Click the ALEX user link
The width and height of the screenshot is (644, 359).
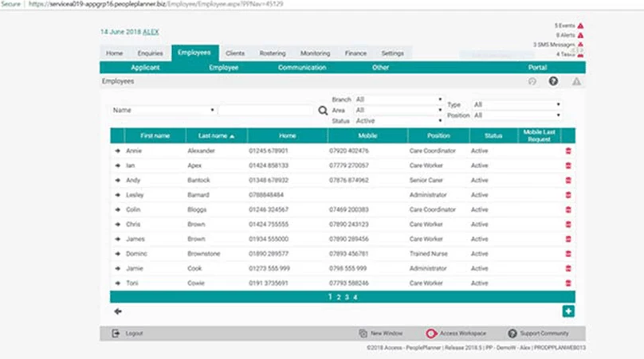click(151, 32)
